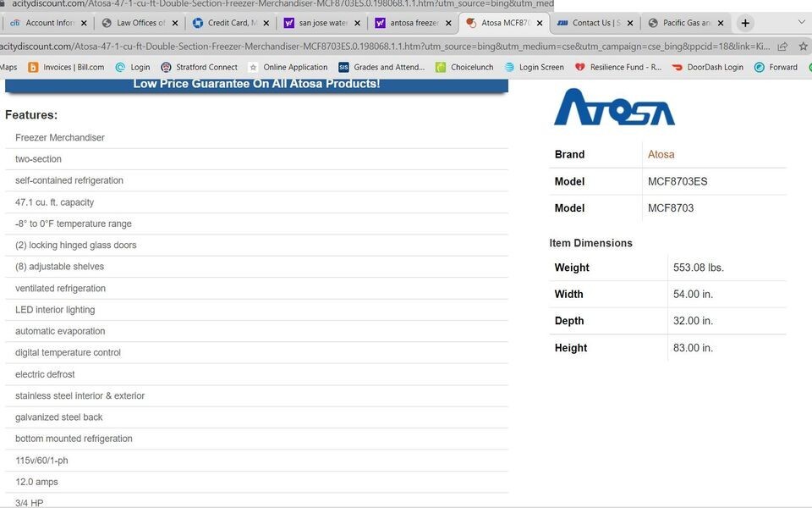The width and height of the screenshot is (812, 508).
Task: Click the address bar URL
Action: point(386,46)
